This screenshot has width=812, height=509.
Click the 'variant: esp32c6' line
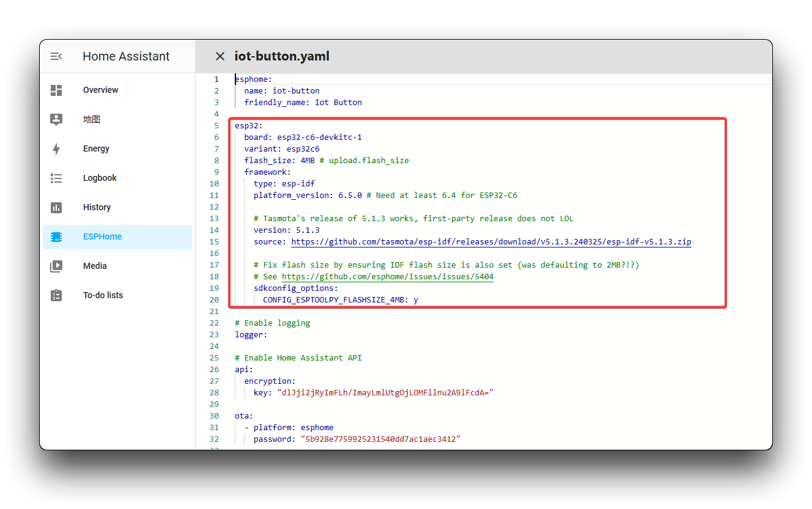282,148
